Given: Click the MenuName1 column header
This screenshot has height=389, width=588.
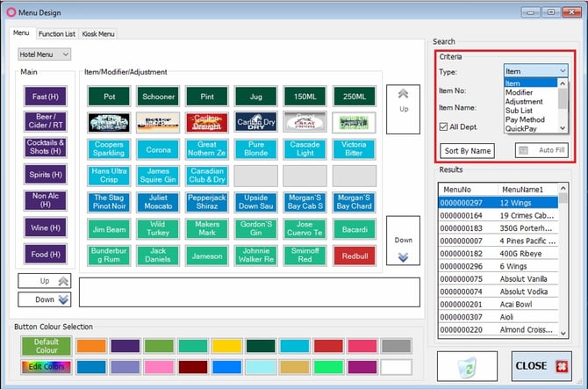Looking at the screenshot, I should pyautogui.click(x=527, y=190).
